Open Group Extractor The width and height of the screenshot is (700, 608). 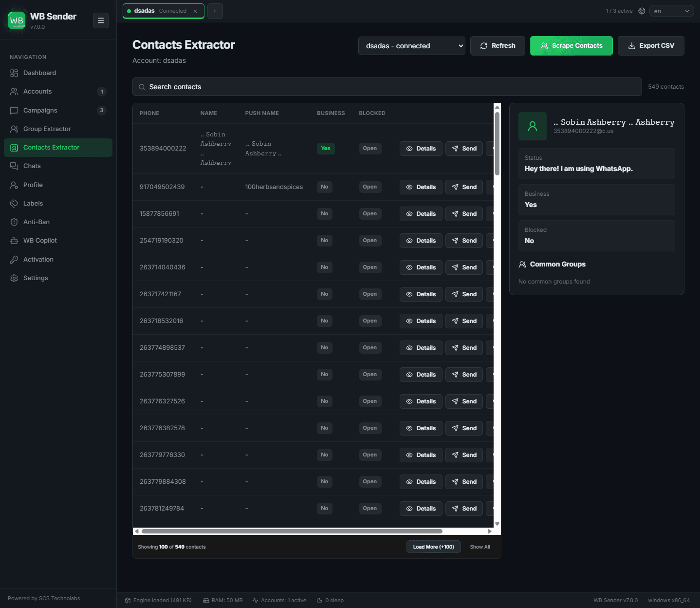(x=58, y=129)
